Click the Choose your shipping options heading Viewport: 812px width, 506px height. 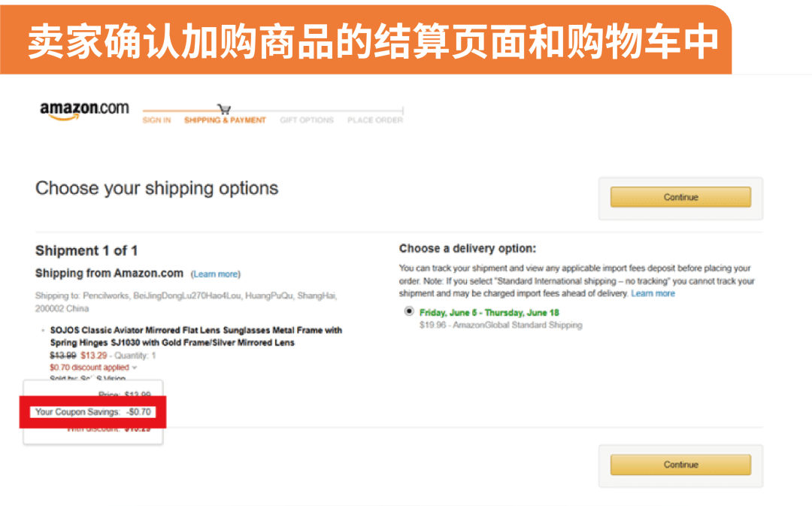coord(156,188)
